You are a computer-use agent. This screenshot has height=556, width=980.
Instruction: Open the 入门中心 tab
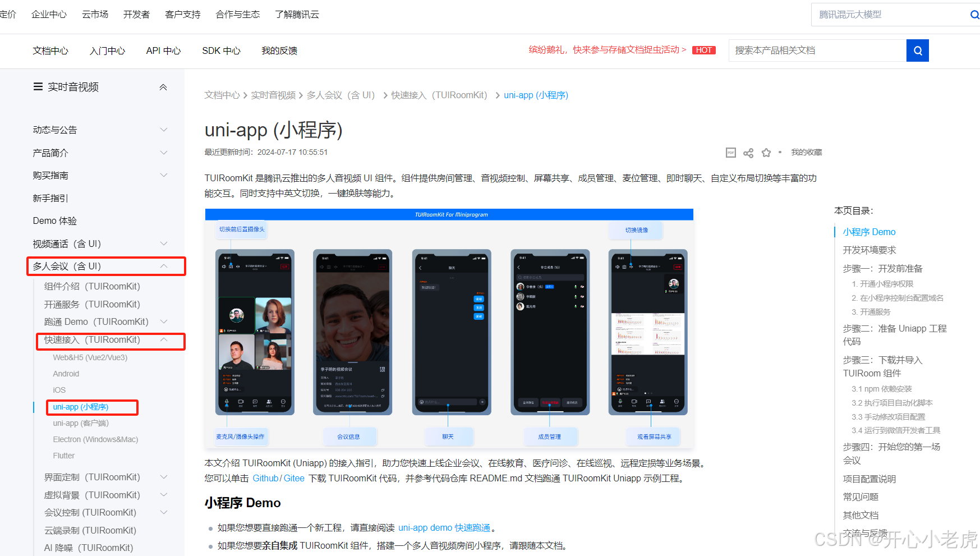pyautogui.click(x=107, y=50)
